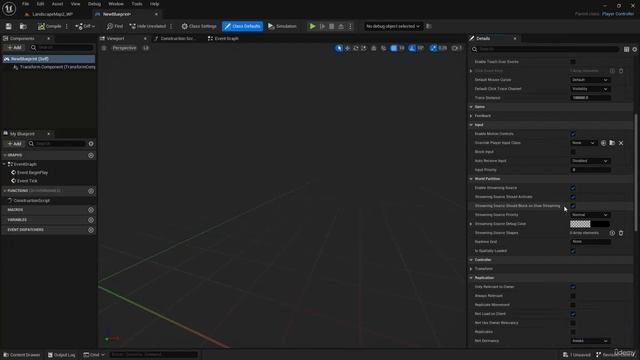Click the Streaming Source Debug Color swatch
The height and width of the screenshot is (360, 640).
point(590,224)
